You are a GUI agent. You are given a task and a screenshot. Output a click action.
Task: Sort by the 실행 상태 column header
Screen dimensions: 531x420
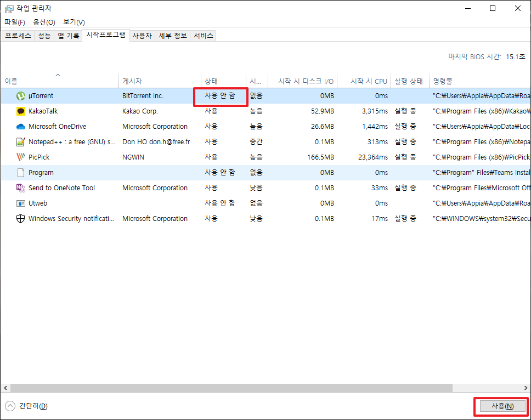[410, 81]
